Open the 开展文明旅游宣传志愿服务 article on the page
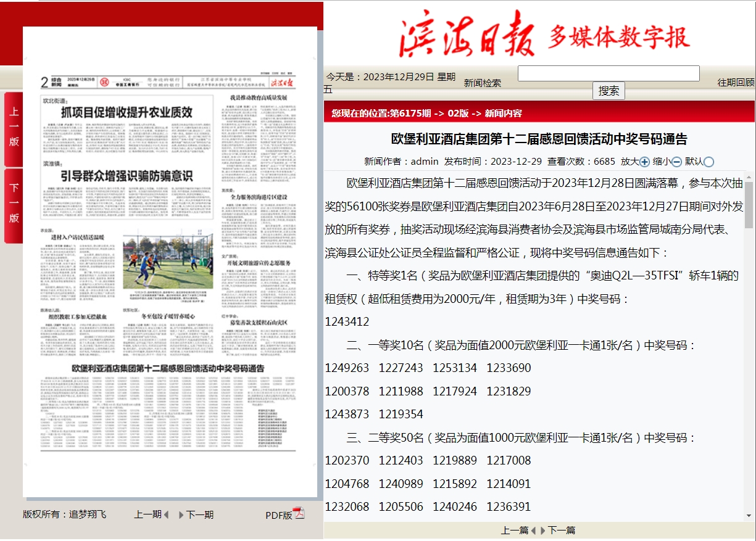756x541 pixels. coord(260,263)
